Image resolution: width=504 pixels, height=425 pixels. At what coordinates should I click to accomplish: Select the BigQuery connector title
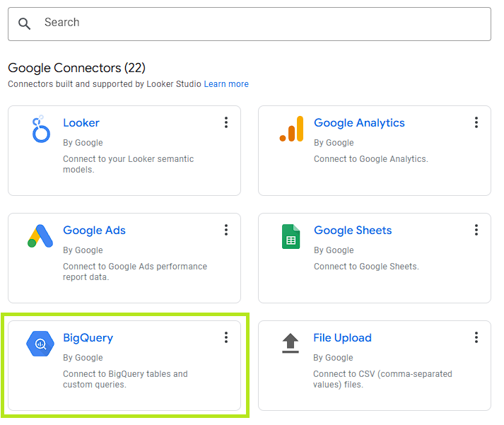[88, 338]
